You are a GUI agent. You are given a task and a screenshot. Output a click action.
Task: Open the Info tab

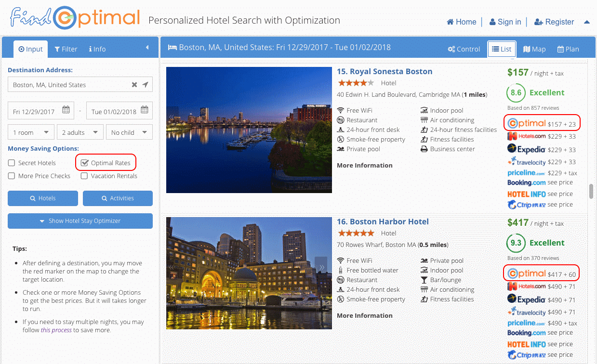tap(97, 49)
